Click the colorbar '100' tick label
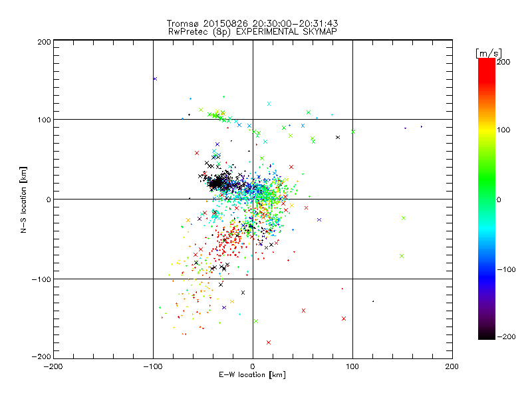 [503, 130]
